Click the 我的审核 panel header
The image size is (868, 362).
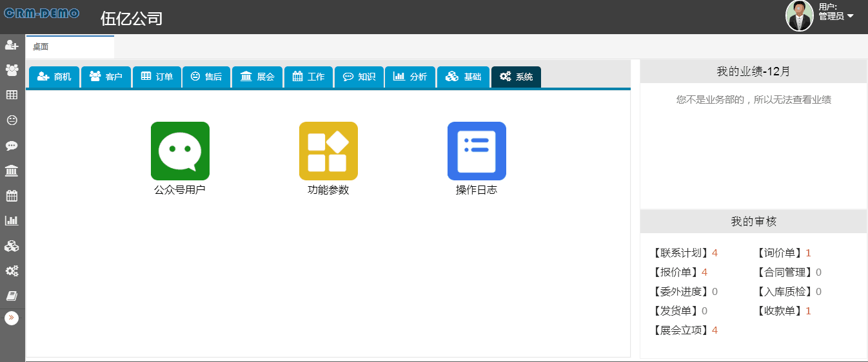point(753,222)
